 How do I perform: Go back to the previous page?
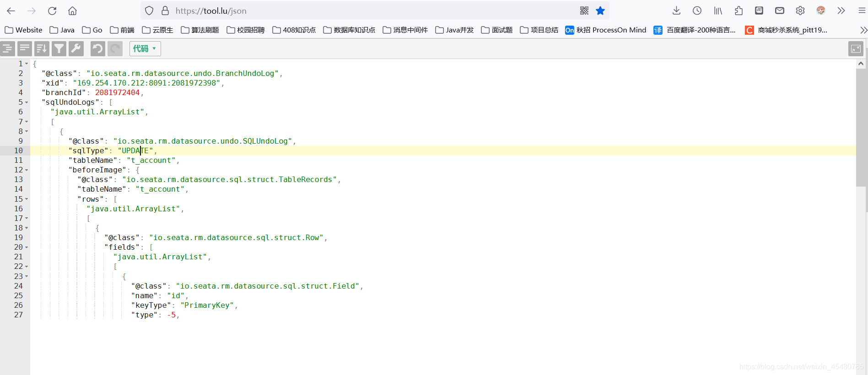[x=11, y=11]
